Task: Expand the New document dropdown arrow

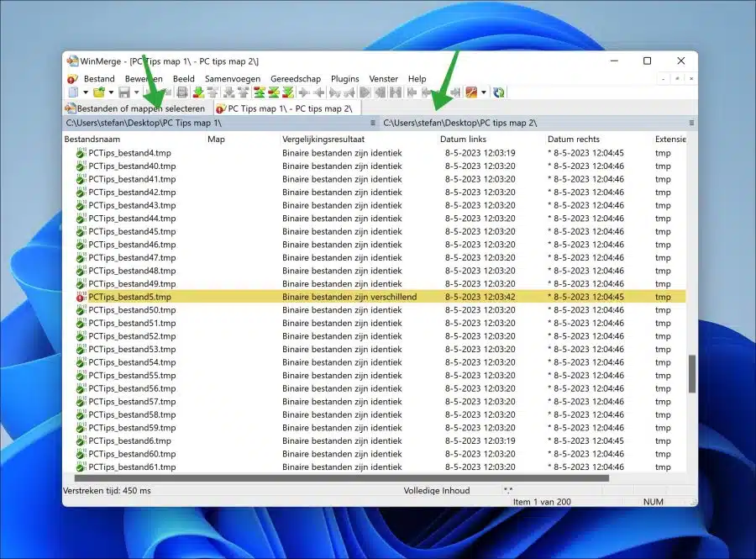Action: [86, 92]
